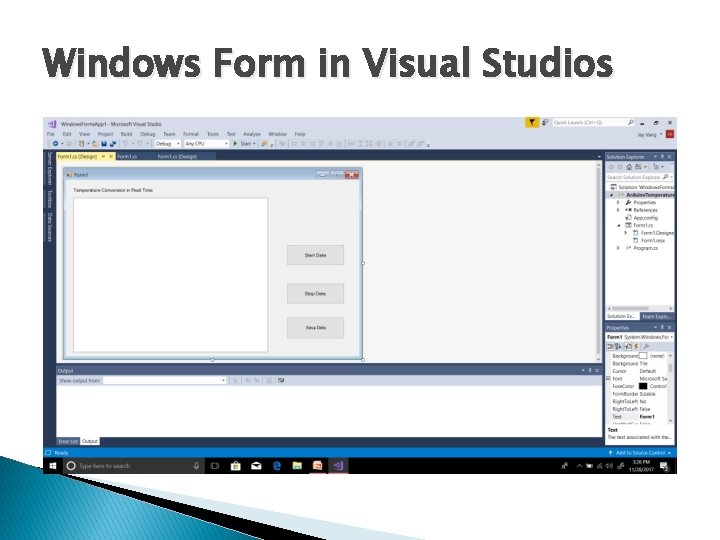Expand the Program.cs node
This screenshot has height=540, width=720.
619,248
